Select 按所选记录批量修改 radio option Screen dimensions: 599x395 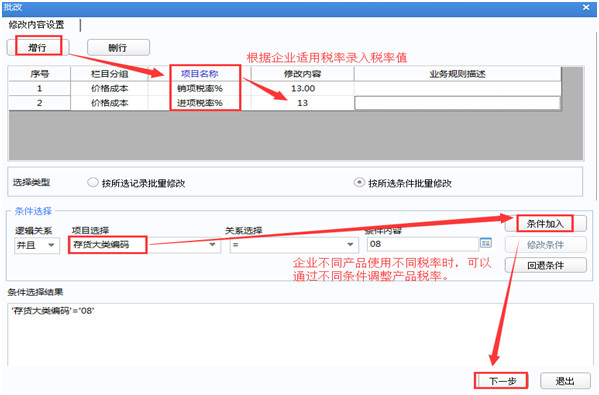coord(93,182)
